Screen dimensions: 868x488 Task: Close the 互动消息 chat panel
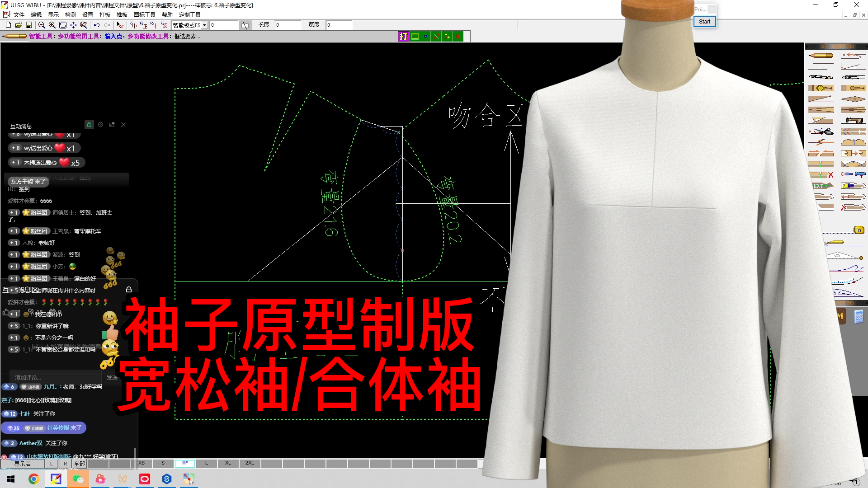coord(123,125)
